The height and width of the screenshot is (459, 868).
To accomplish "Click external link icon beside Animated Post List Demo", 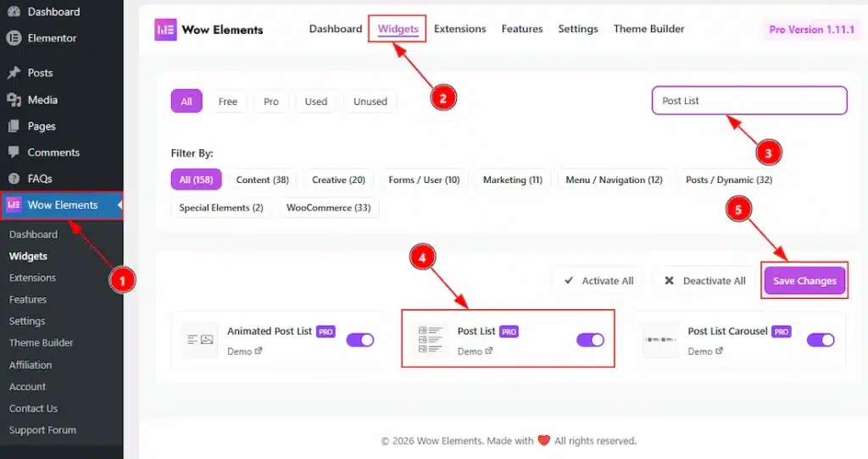I will pyautogui.click(x=259, y=351).
